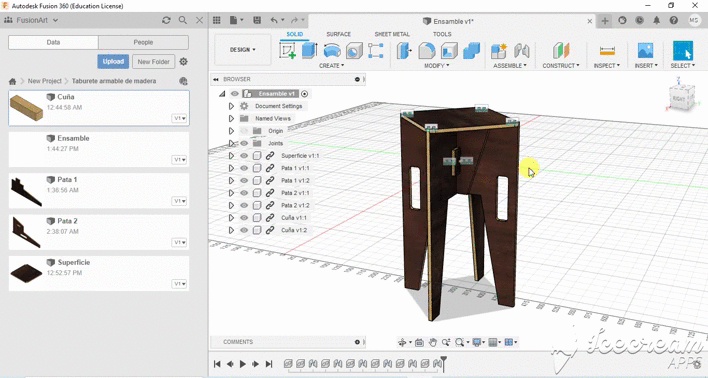The image size is (708, 378).
Task: Open the notifications bell
Action: coord(657,20)
